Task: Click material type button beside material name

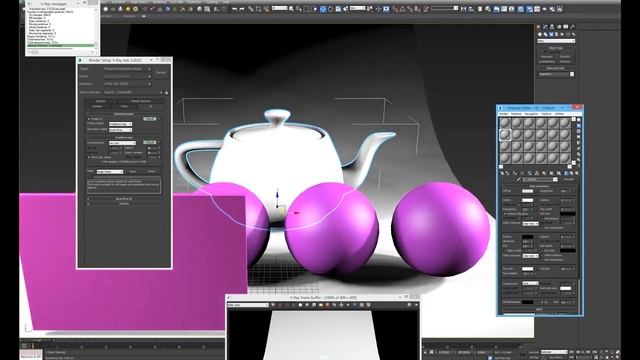Action: [x=569, y=179]
